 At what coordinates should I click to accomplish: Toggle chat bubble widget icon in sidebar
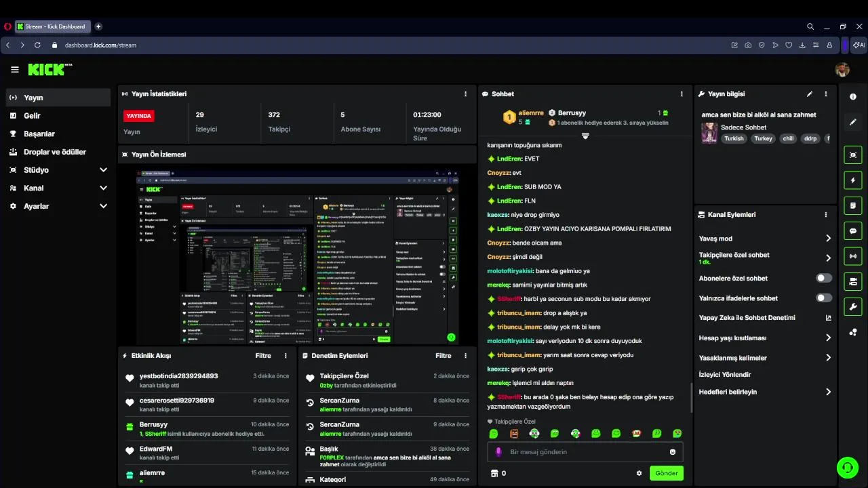[853, 231]
